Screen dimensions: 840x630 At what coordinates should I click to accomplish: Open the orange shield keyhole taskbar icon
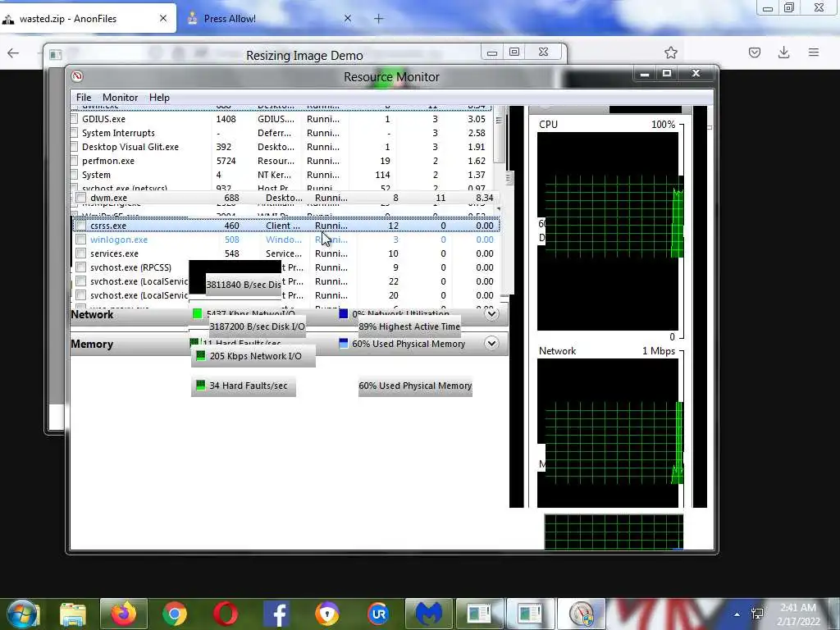[327, 614]
